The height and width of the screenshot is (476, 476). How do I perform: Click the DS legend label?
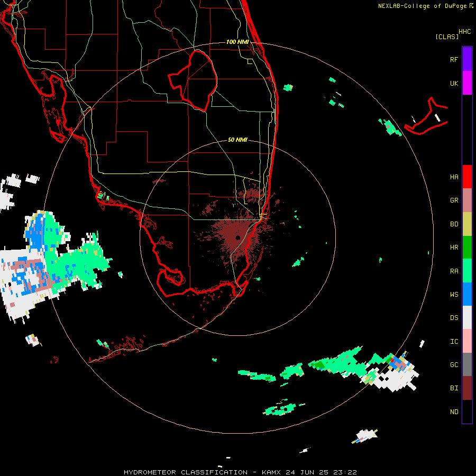[x=454, y=318]
